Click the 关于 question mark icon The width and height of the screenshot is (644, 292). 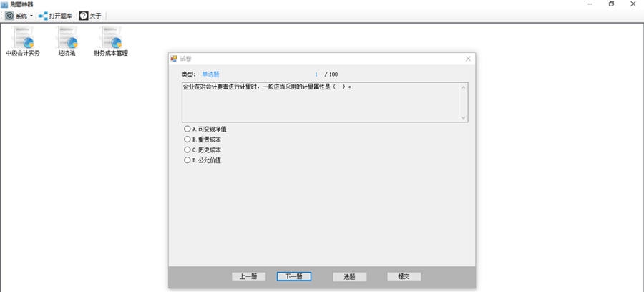tap(84, 16)
